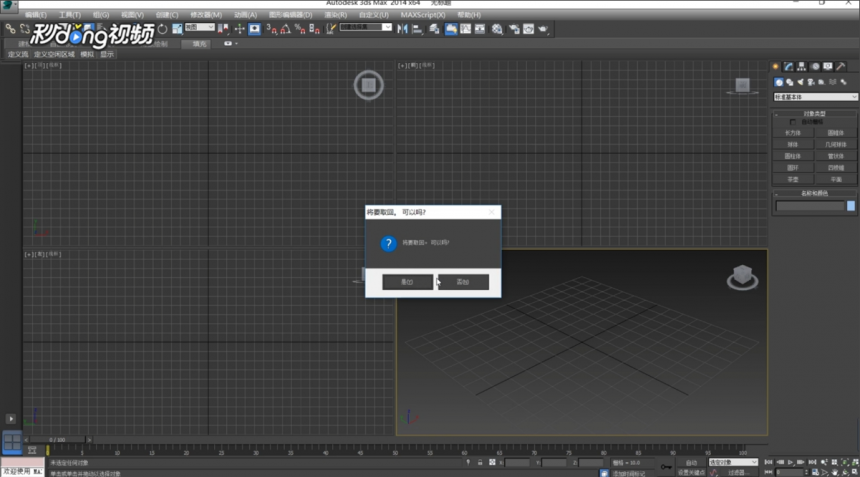Open the Render Setup dialog
Image resolution: width=860 pixels, height=477 pixels.
(514, 29)
